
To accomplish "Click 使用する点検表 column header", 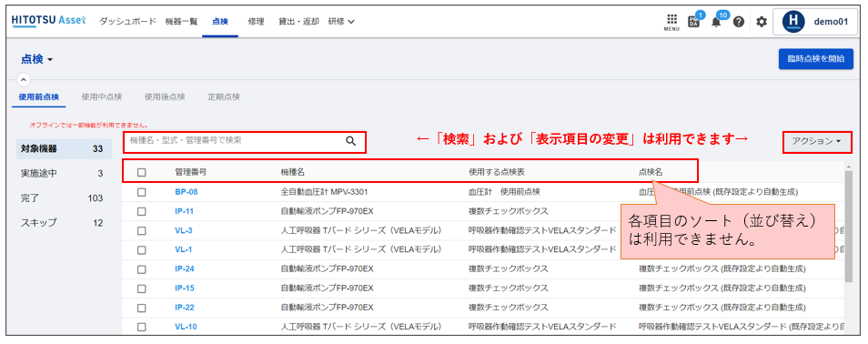I will click(x=497, y=172).
